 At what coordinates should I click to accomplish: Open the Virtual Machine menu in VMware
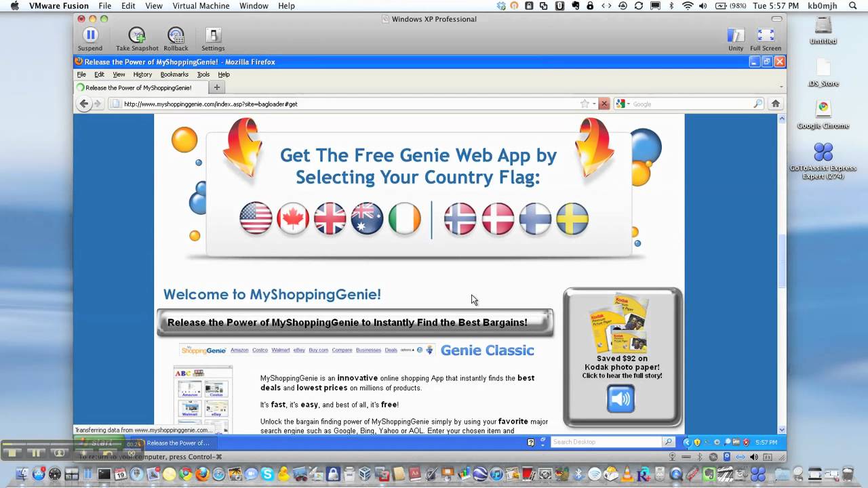pos(201,5)
